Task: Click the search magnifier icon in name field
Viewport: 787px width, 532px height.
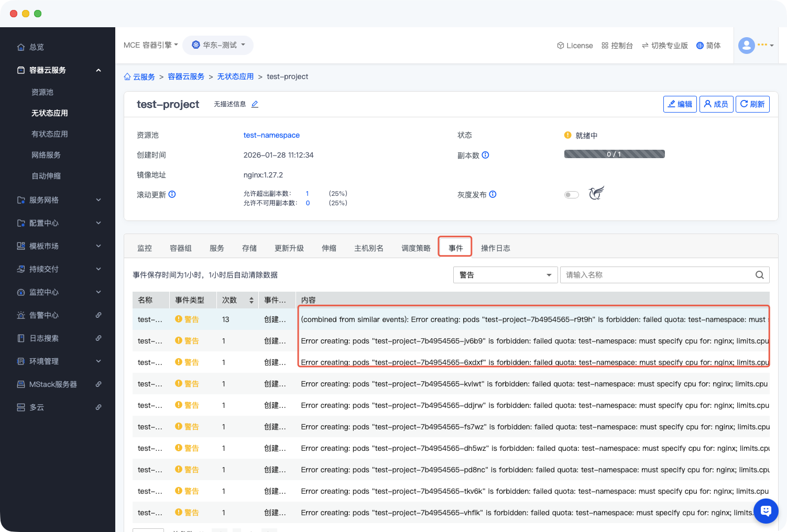Action: (x=759, y=275)
